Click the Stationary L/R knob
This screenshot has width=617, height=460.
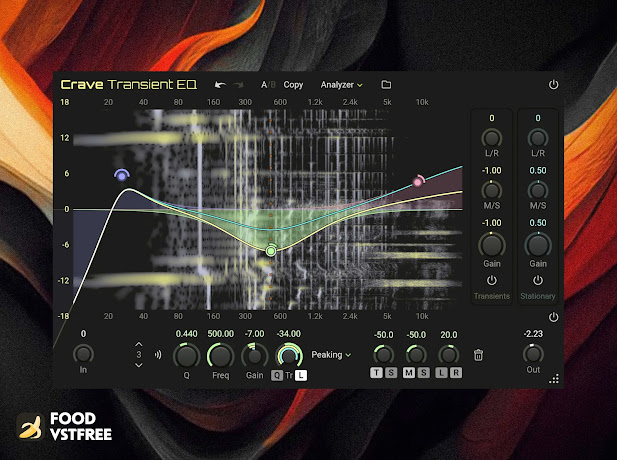point(538,139)
